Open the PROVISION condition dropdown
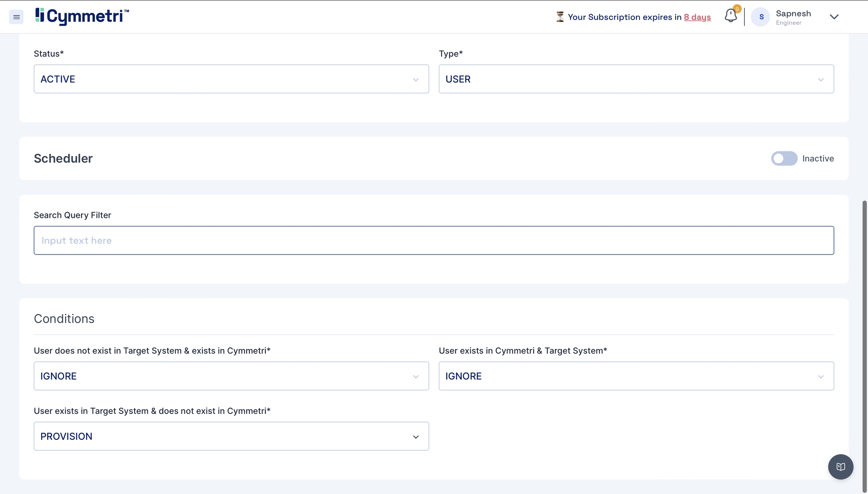This screenshot has height=494, width=868. 231,436
